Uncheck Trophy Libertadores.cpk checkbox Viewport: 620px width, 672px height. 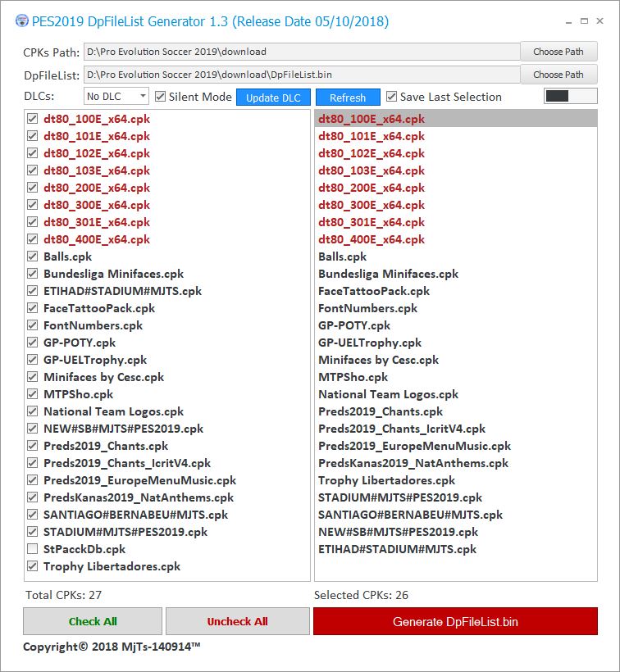pyautogui.click(x=32, y=566)
